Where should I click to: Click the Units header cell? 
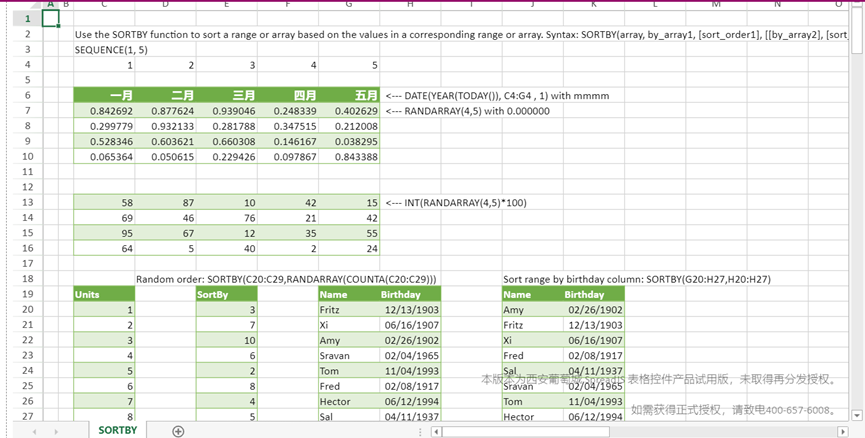104,294
